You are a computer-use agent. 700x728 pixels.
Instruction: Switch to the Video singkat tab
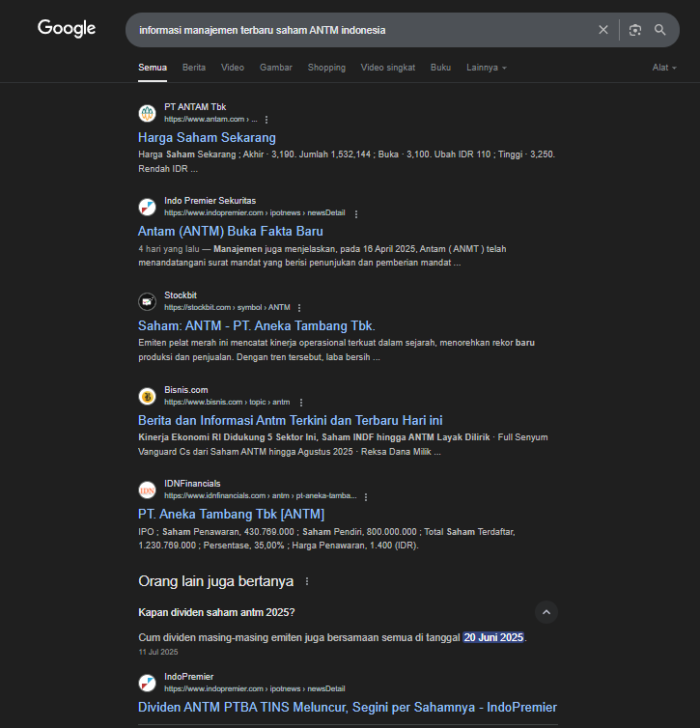(387, 68)
